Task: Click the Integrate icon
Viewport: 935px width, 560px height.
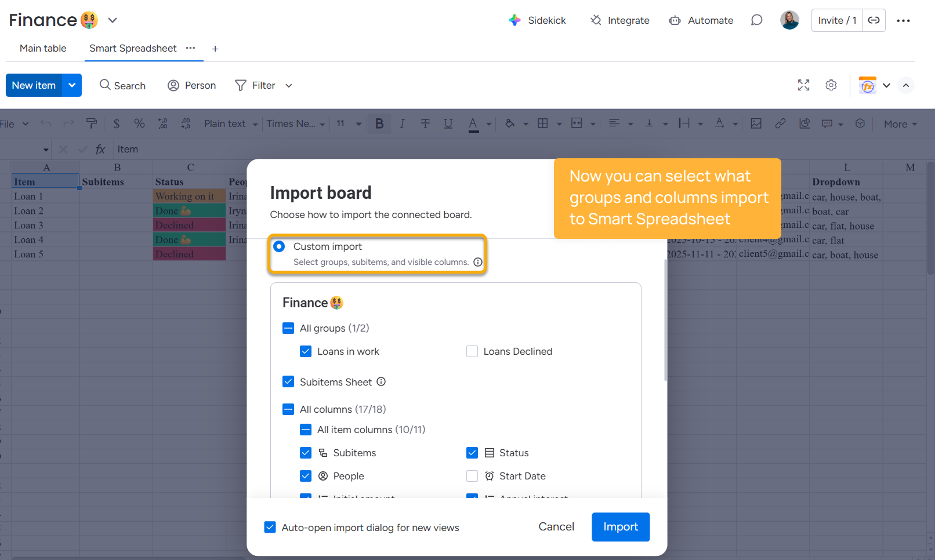Action: [x=596, y=20]
